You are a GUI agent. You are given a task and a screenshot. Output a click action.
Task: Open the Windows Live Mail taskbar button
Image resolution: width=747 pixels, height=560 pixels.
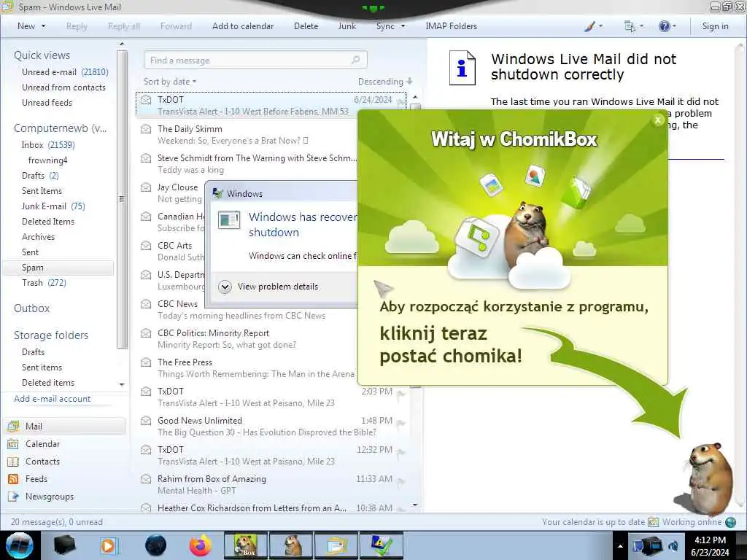coord(337,545)
